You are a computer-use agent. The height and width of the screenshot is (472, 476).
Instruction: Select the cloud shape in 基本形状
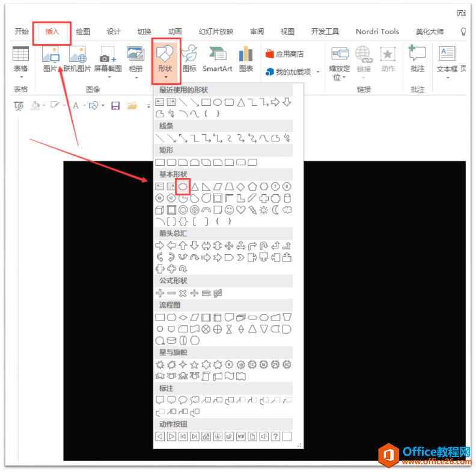pyautogui.click(x=287, y=210)
